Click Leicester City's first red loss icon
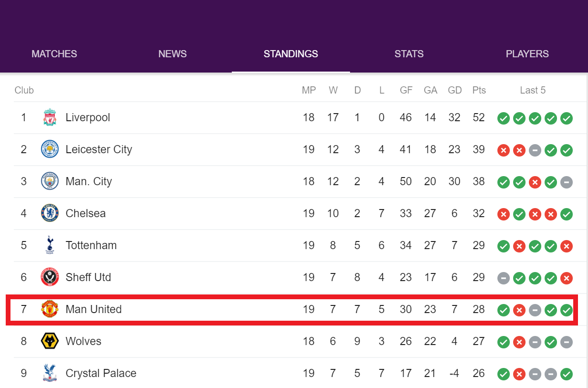 (x=504, y=150)
